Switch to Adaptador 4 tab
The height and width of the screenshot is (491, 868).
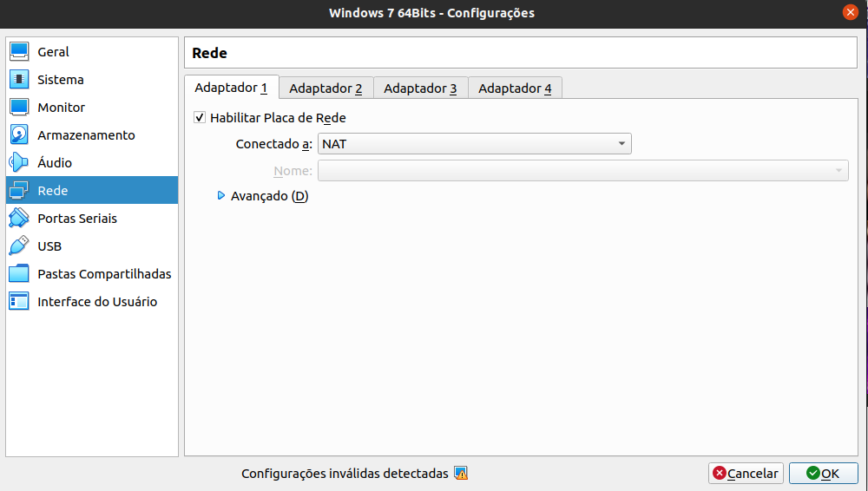coord(516,88)
